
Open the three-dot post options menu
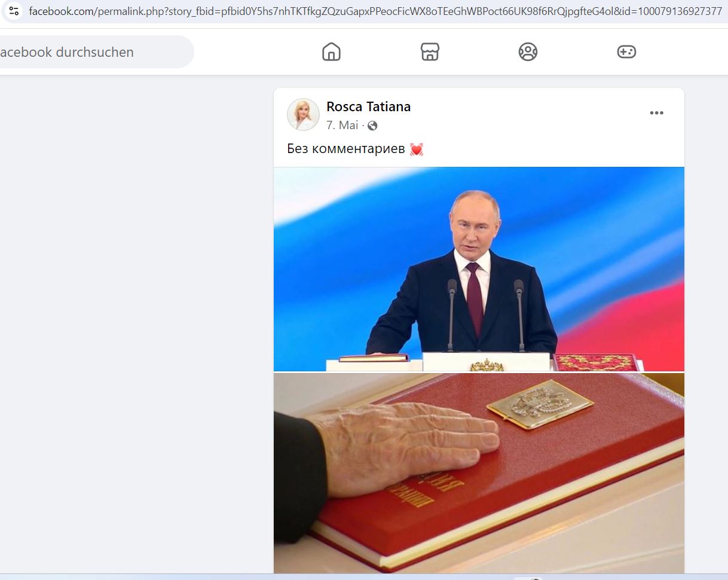point(656,113)
